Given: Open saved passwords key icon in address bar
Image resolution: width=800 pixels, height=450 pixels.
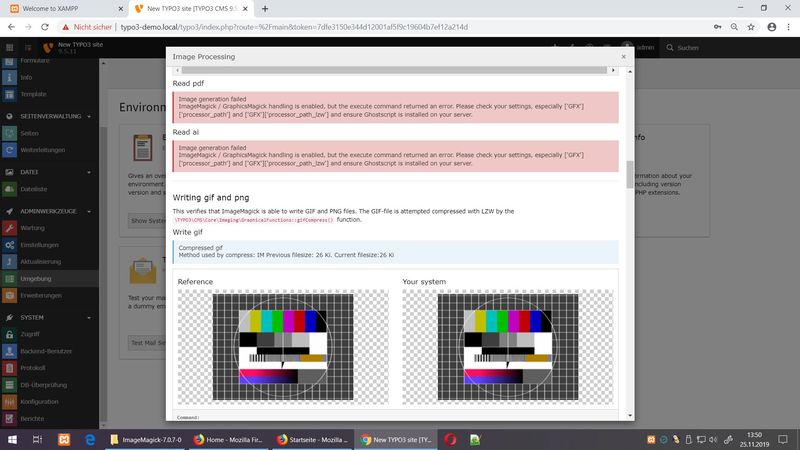Looking at the screenshot, I should [717, 27].
